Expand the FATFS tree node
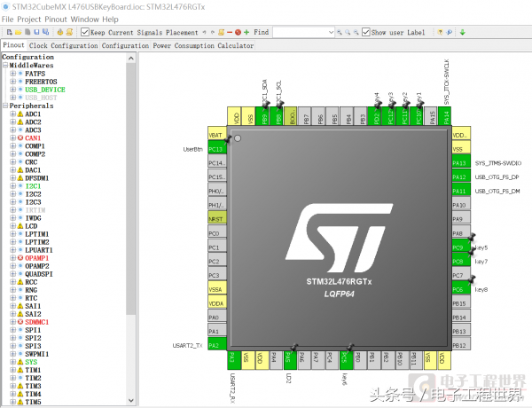532x408 pixels. point(13,74)
